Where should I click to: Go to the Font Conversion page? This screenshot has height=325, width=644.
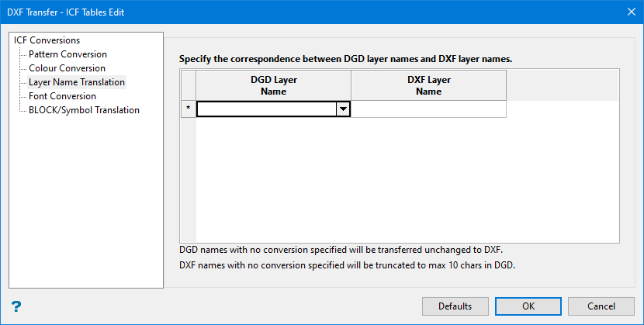62,96
